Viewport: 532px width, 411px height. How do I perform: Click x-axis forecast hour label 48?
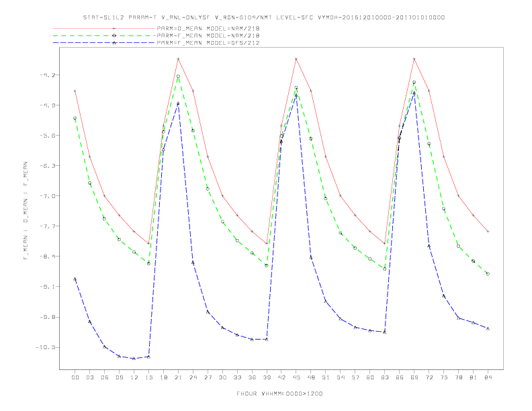click(x=311, y=377)
